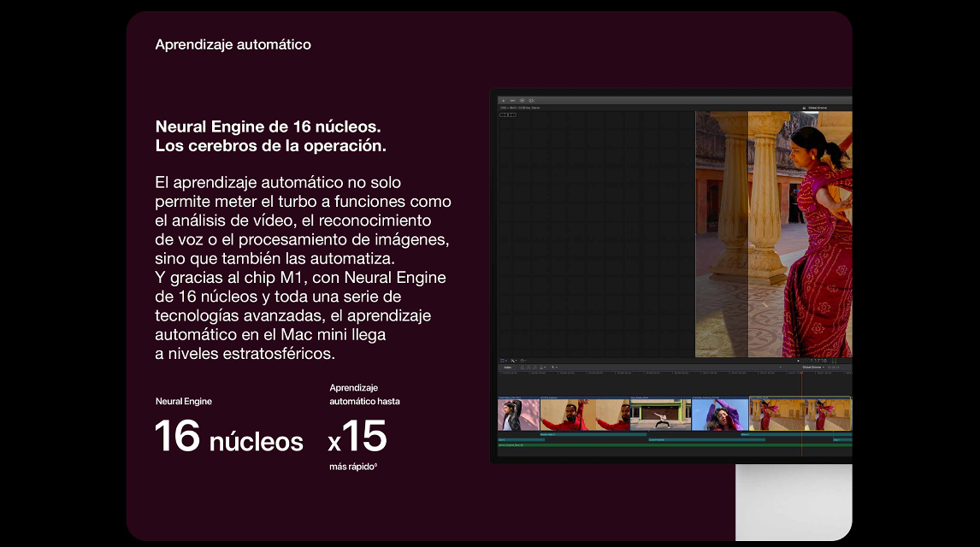Select the garage door dancer clip
Image resolution: width=980 pixels, height=547 pixels.
coord(661,414)
